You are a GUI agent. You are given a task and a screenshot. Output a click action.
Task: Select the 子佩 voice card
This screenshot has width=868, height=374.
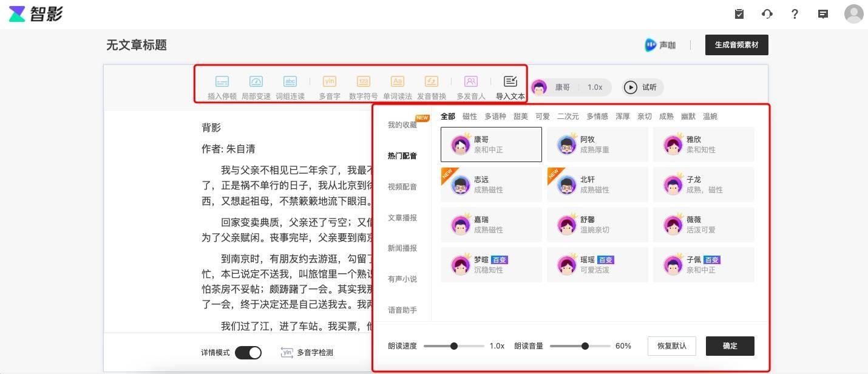pos(704,265)
